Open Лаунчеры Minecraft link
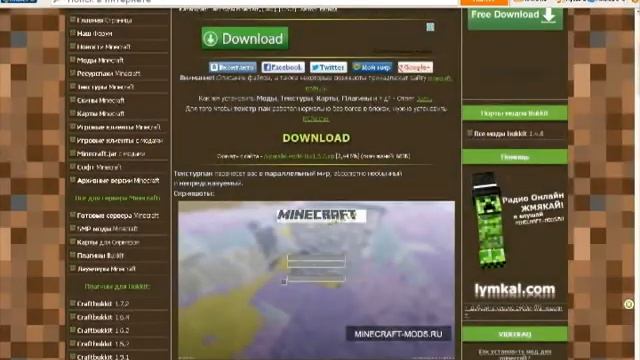 click(x=106, y=269)
